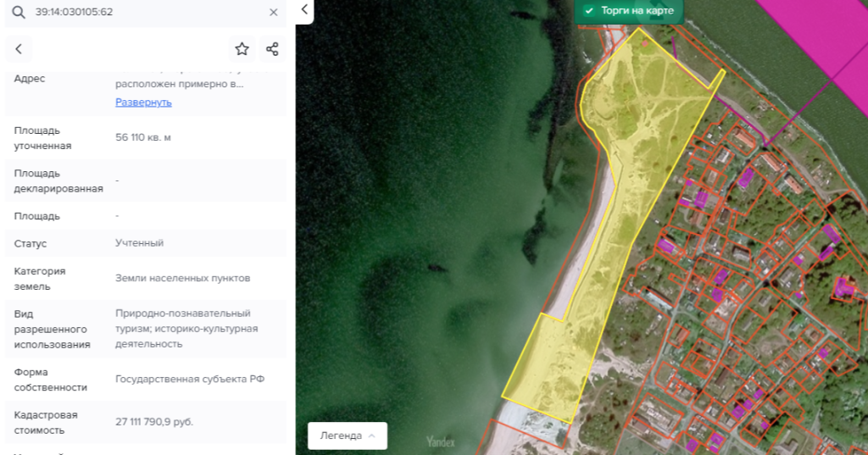Click the 'Категория земель' label
868x455 pixels.
tap(40, 279)
